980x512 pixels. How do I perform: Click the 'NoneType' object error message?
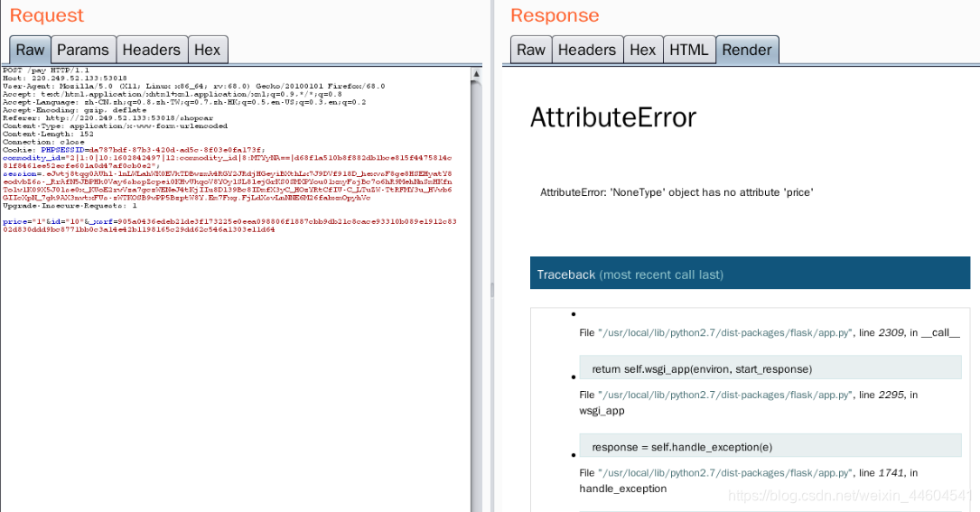click(x=677, y=192)
